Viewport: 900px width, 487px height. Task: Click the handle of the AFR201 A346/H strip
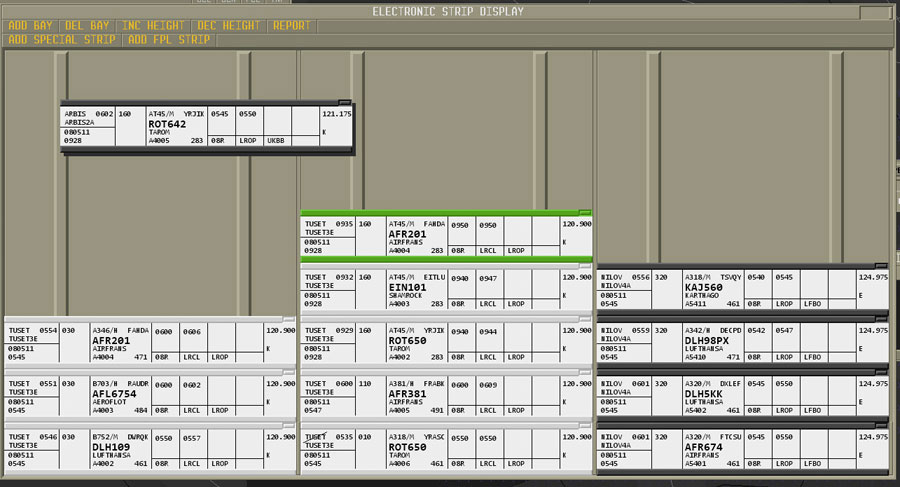coord(289,319)
